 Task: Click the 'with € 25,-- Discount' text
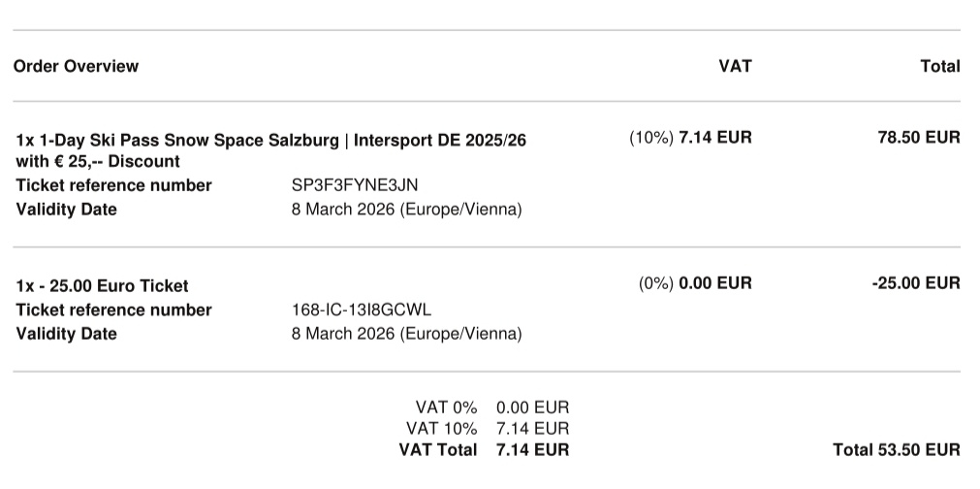click(x=98, y=162)
